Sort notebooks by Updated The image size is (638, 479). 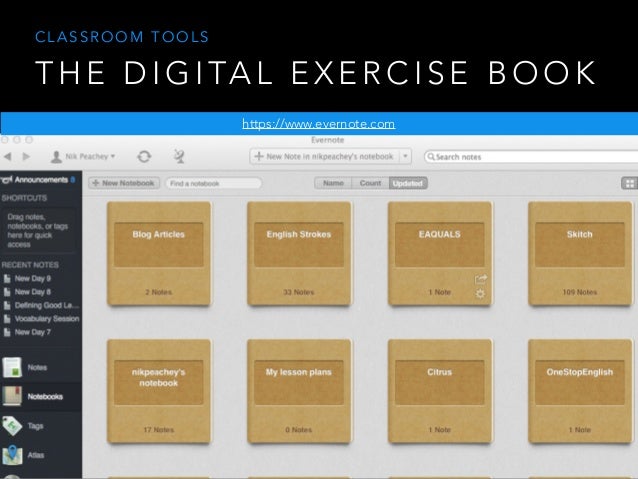point(408,183)
